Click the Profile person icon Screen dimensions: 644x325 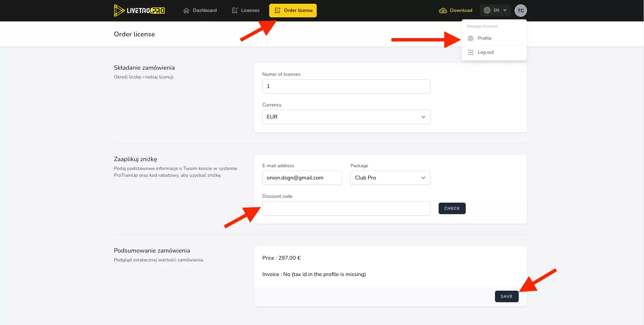(470, 38)
